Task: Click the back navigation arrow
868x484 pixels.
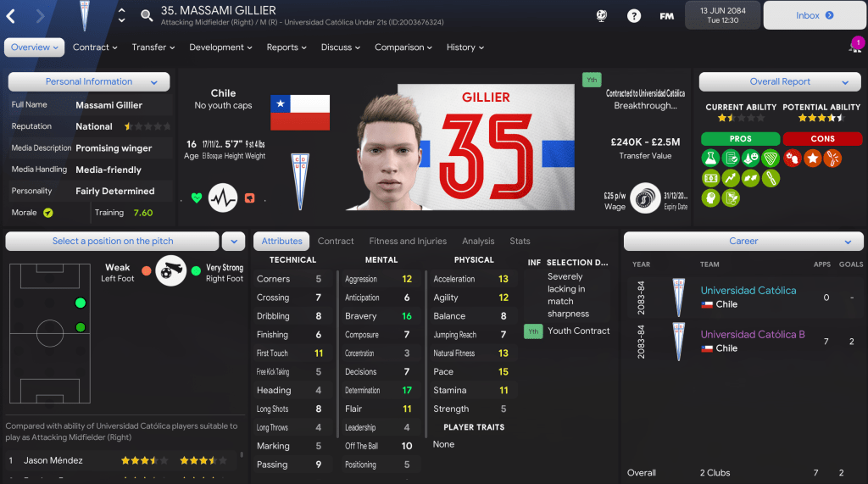Action: 10,16
